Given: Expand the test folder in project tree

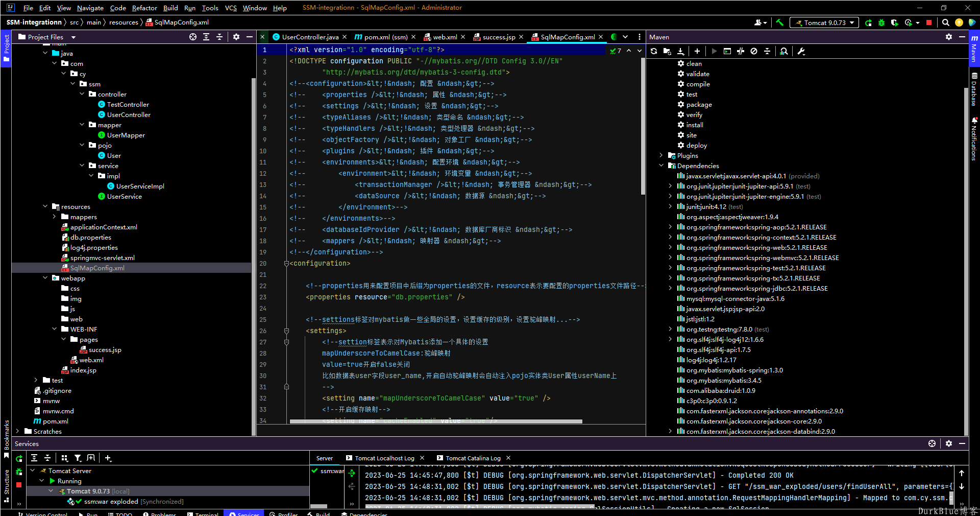Looking at the screenshot, I should point(36,380).
